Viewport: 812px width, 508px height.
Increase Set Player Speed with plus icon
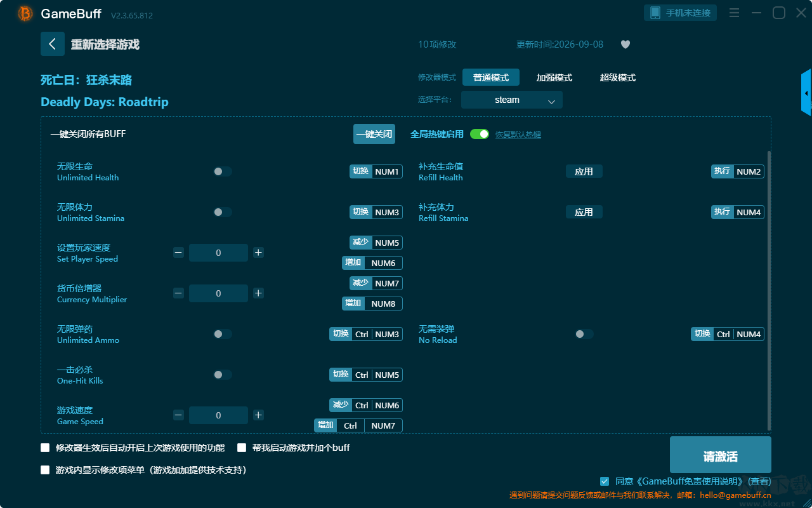pyautogui.click(x=258, y=253)
